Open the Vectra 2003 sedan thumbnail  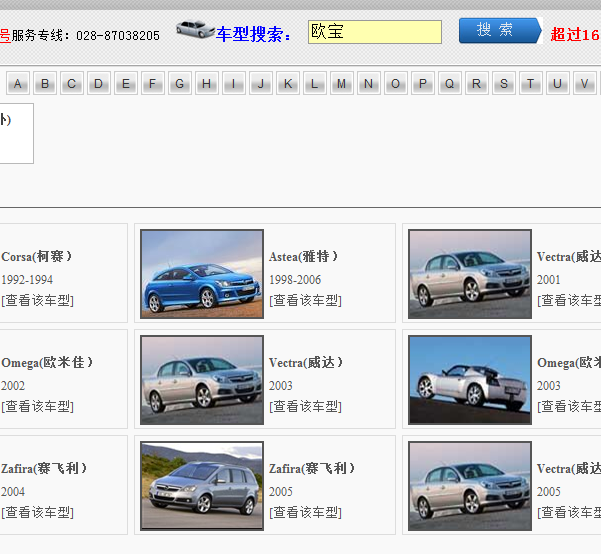202,380
